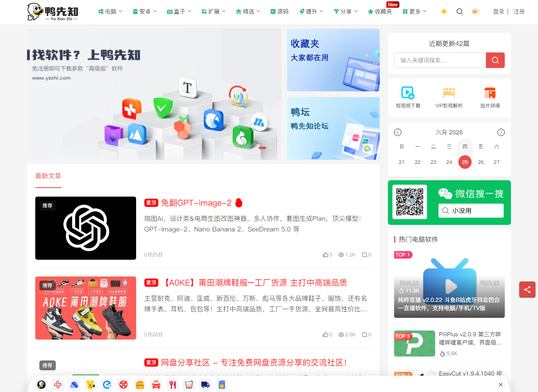Click the red pinwheel icon in dock
Viewport: 538px width, 392px height.
click(x=58, y=385)
